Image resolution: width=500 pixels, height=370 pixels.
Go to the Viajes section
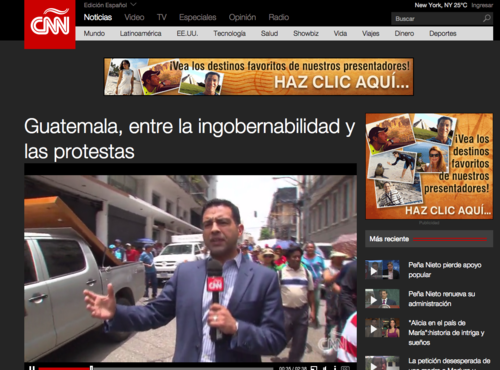tap(371, 33)
